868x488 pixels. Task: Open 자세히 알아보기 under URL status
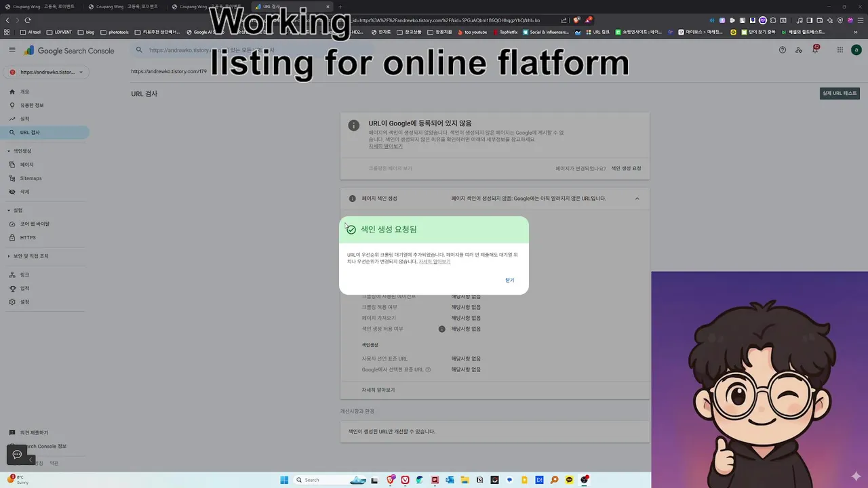(385, 146)
